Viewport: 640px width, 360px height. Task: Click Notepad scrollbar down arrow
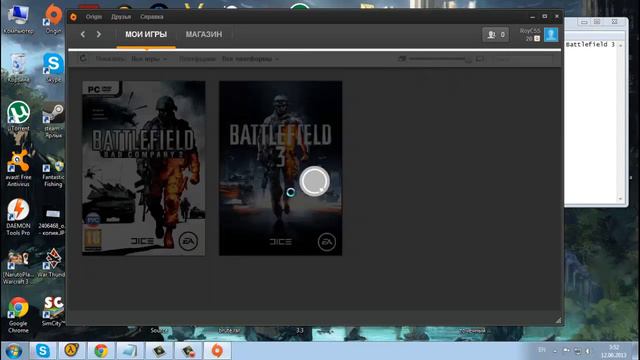coord(620,198)
